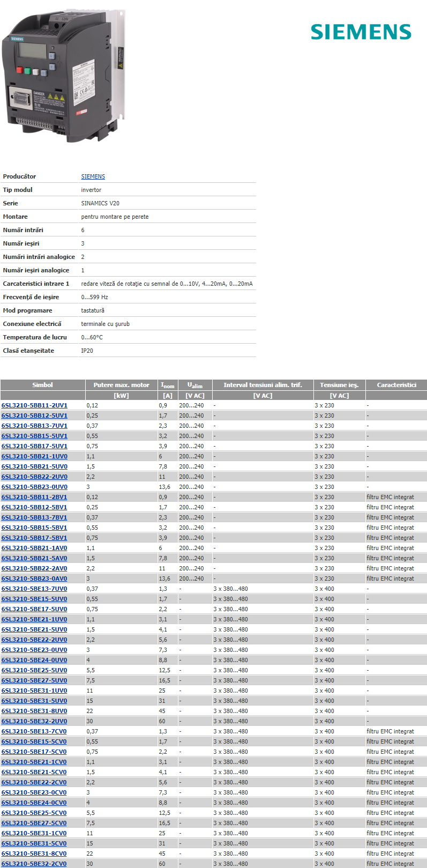Screen dimensions: 427x868
Task: Open product link 6SL3210-5BE21-1UV0
Action: pyautogui.click(x=34, y=619)
